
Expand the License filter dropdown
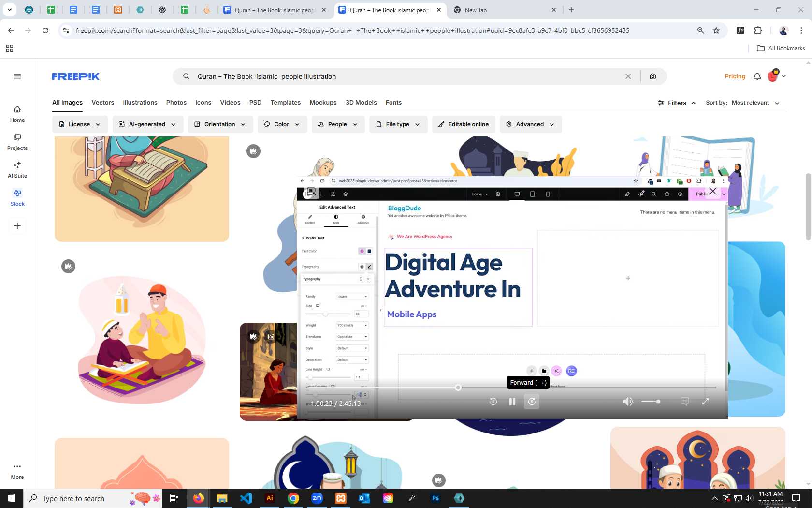point(80,124)
